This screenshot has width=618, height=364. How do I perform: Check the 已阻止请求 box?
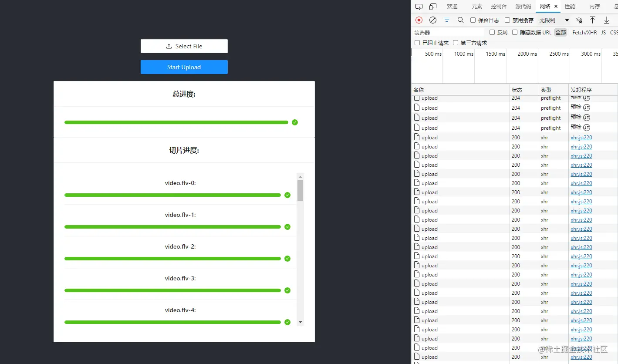[x=417, y=43]
